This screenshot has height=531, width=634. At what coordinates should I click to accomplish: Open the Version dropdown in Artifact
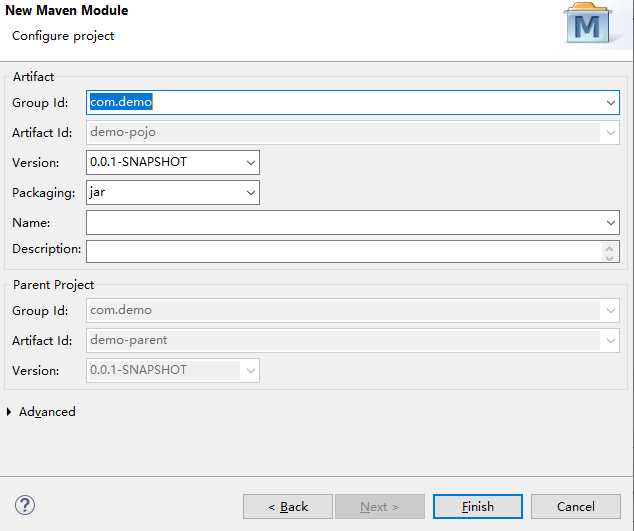[250, 162]
